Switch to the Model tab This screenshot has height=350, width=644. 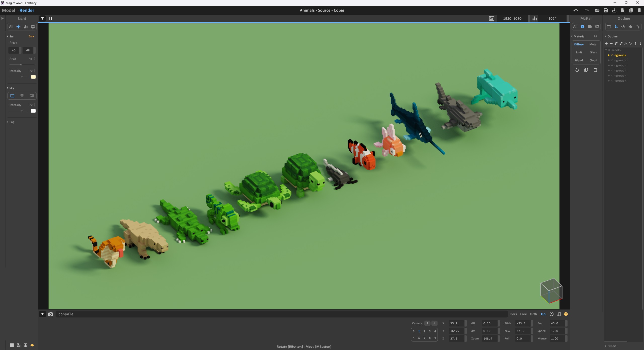pyautogui.click(x=9, y=10)
